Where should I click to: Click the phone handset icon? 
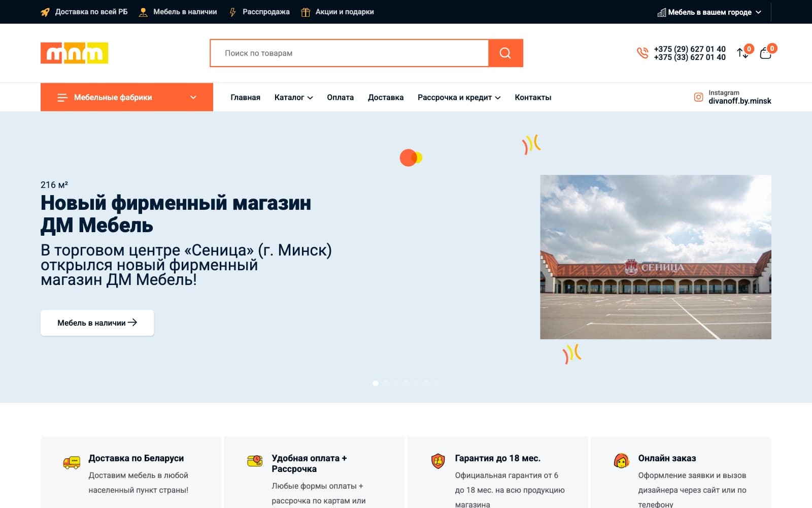[x=642, y=53]
